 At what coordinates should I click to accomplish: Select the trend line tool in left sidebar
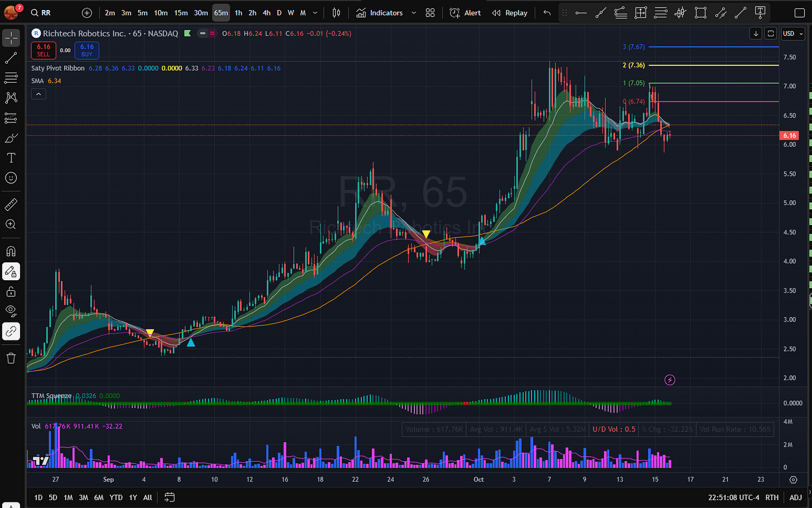(x=11, y=58)
